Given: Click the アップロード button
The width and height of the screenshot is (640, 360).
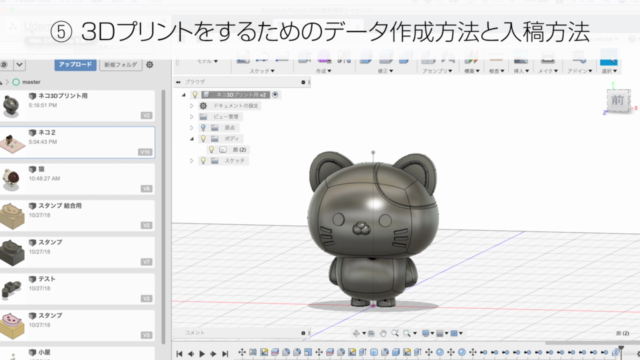Looking at the screenshot, I should pos(76,64).
